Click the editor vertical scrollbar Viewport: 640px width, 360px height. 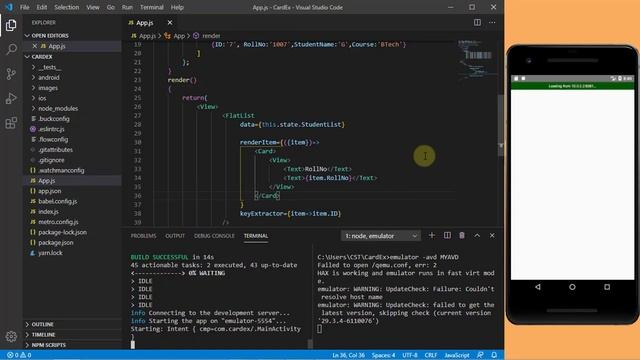(x=501, y=124)
